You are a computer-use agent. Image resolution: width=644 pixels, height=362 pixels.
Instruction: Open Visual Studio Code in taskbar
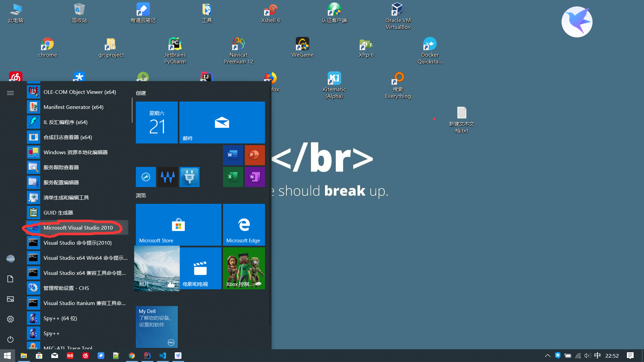pyautogui.click(x=163, y=356)
